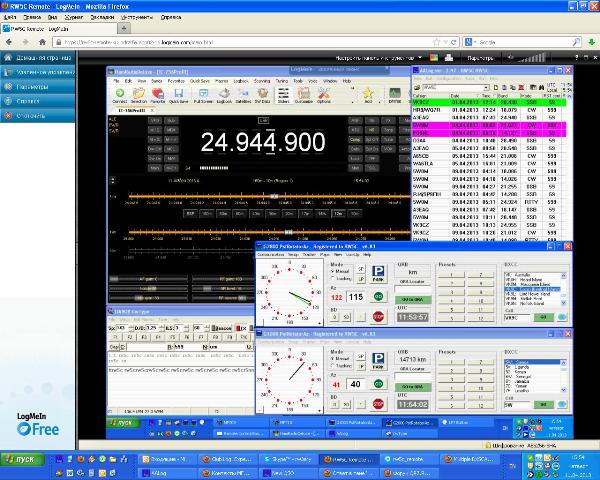Click the PARK icon in rotator window showing 115
Screen dimensions: 600x480
tap(378, 273)
